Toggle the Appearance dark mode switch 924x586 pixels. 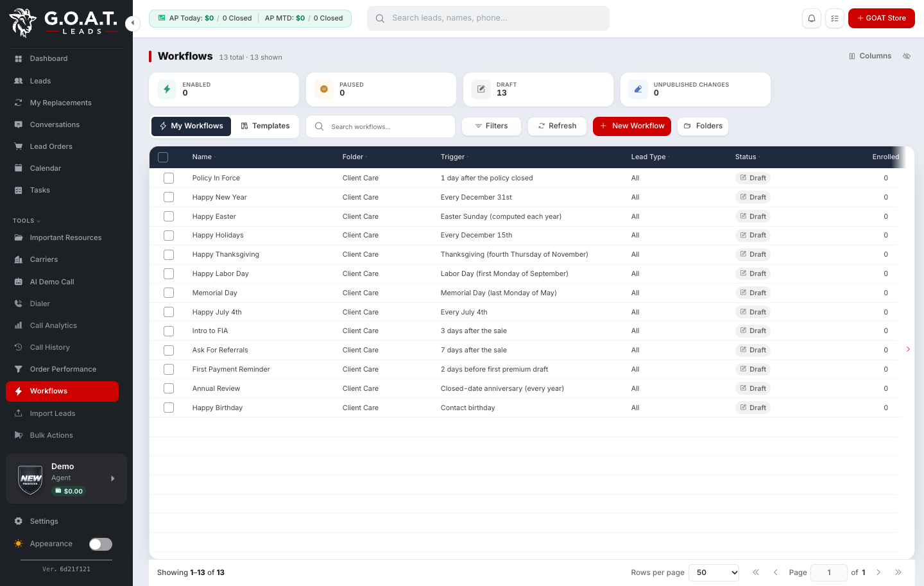pos(101,544)
